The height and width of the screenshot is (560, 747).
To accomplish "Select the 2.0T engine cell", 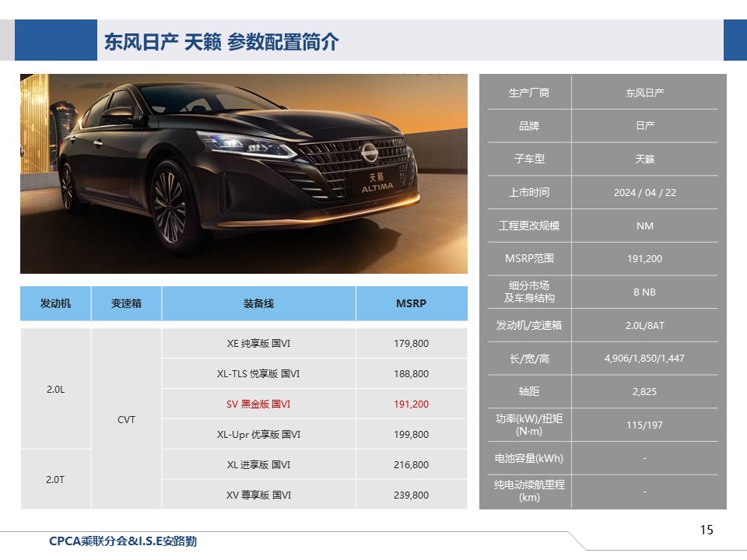I will [x=55, y=480].
